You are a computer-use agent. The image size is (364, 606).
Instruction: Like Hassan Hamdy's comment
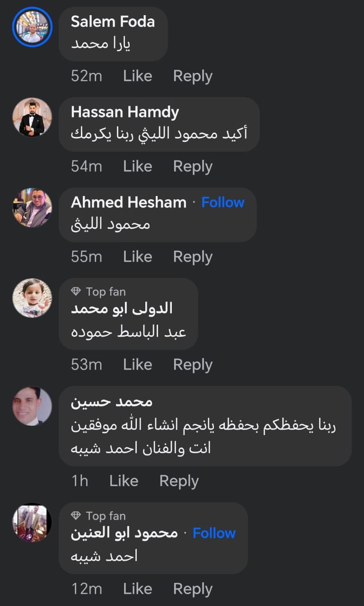tap(137, 166)
